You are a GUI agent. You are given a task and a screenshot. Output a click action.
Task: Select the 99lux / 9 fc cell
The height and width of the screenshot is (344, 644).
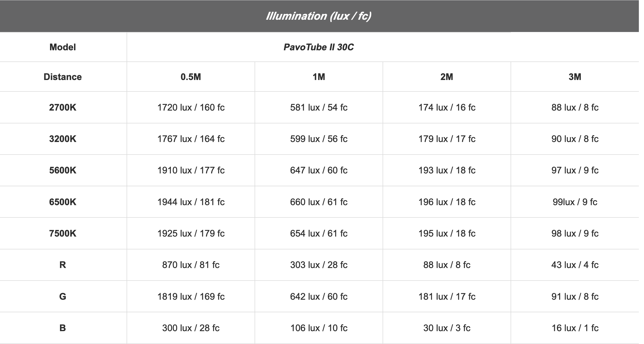pyautogui.click(x=575, y=202)
